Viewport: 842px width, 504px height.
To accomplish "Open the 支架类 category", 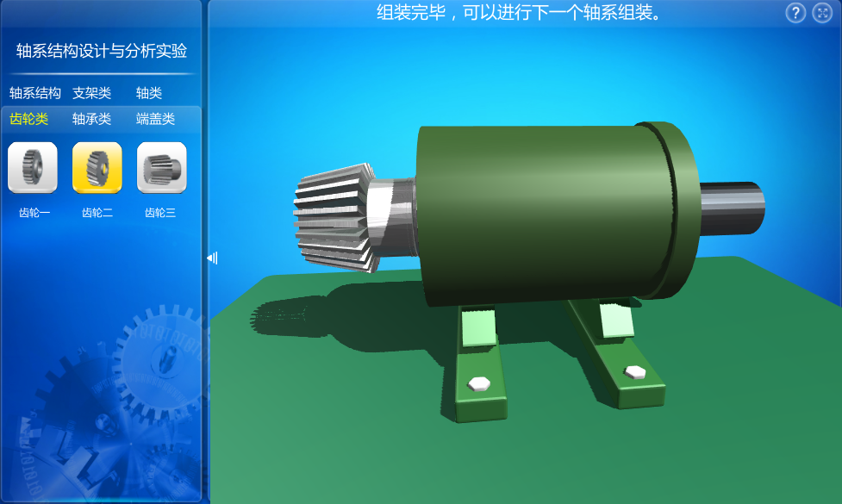I will pos(91,93).
